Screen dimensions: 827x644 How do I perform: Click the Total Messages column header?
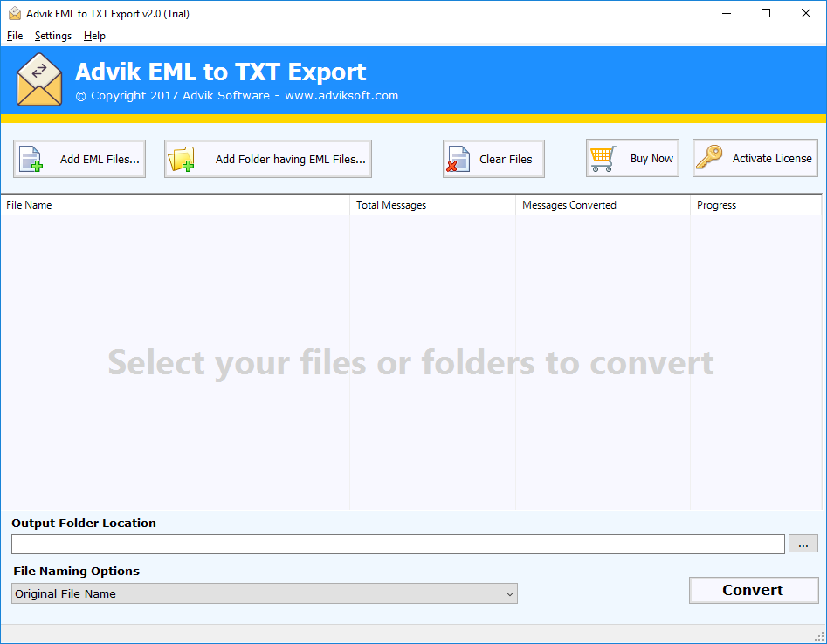[x=432, y=205]
